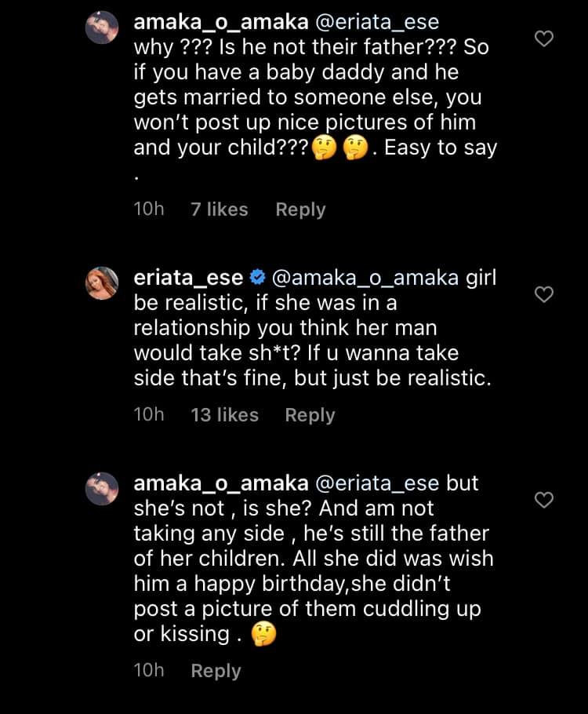
Task: Open the eriata_ese username in bold
Action: 190,278
